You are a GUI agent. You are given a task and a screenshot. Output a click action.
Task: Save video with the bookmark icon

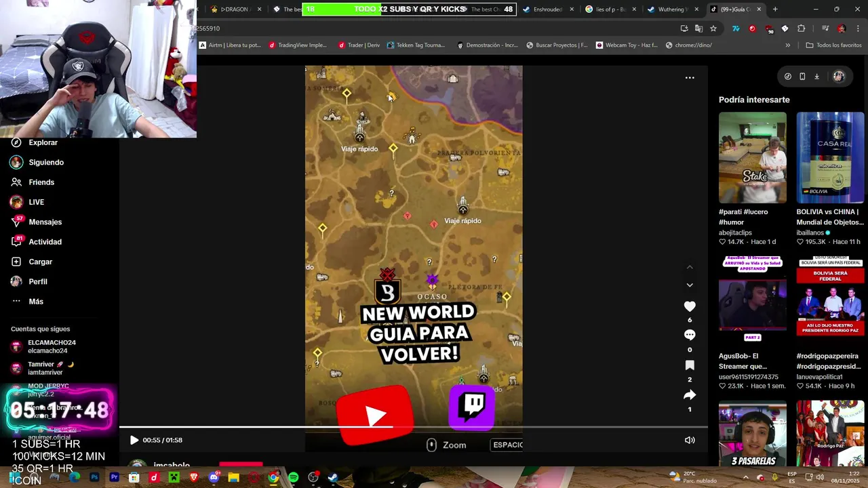click(x=690, y=365)
